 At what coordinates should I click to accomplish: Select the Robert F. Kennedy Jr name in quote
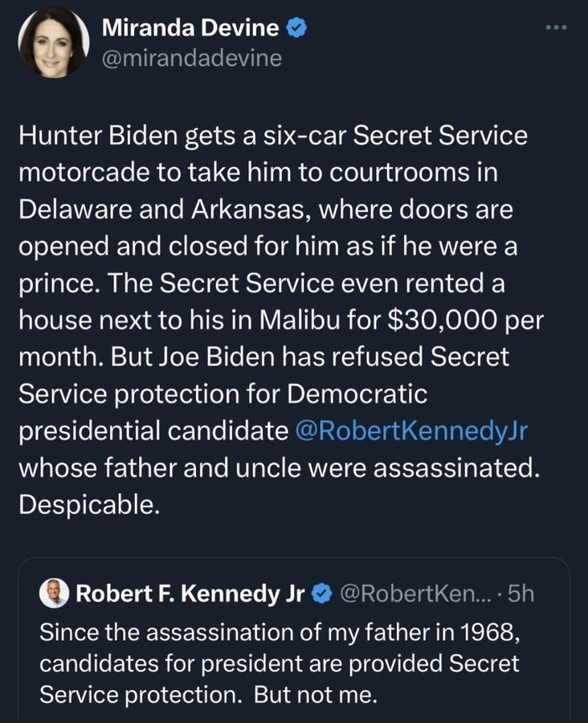190,594
